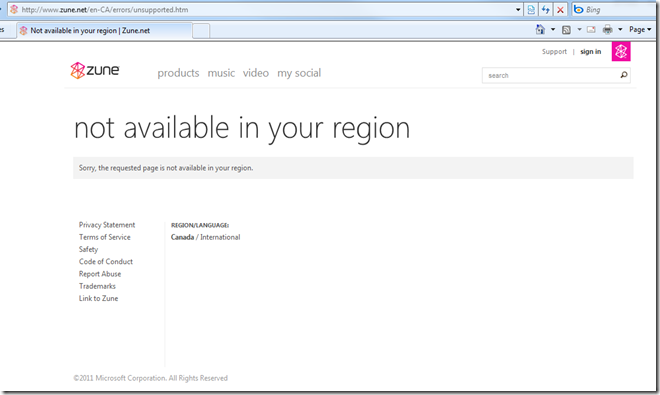The image size is (660, 395).
Task: Click the Zune favicon in the address bar
Action: pyautogui.click(x=14, y=9)
